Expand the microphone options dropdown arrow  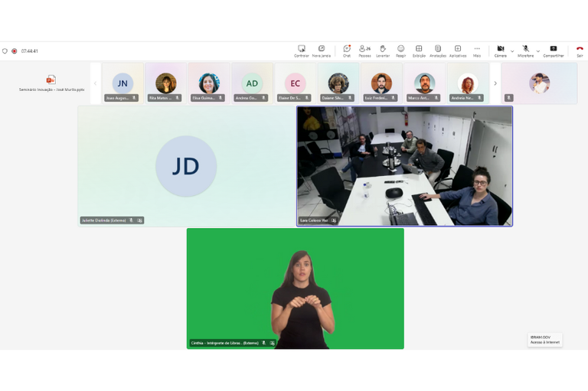pos(537,51)
